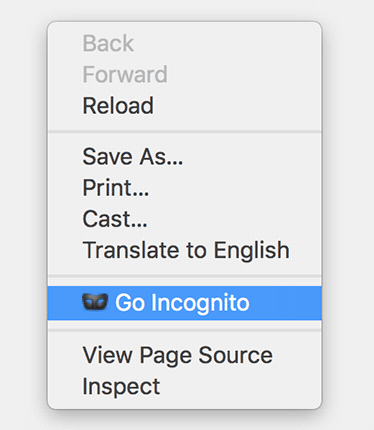The height and width of the screenshot is (430, 374).
Task: Select Go Incognito menu entry
Action: (x=185, y=303)
